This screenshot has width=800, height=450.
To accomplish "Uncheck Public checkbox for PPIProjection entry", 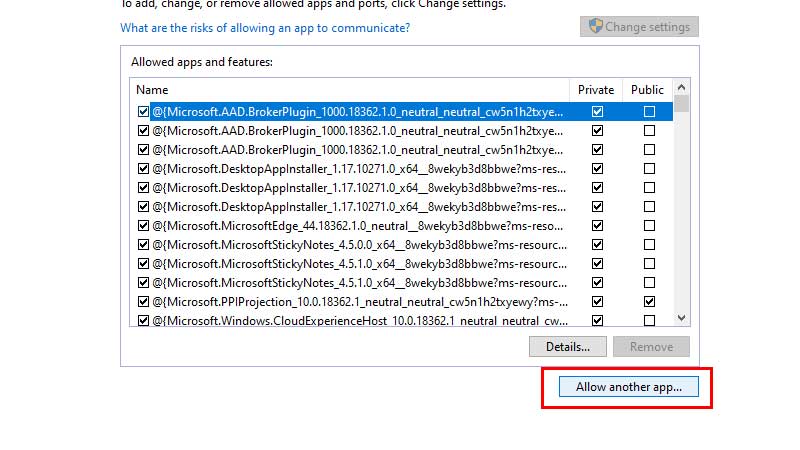I will [x=649, y=302].
